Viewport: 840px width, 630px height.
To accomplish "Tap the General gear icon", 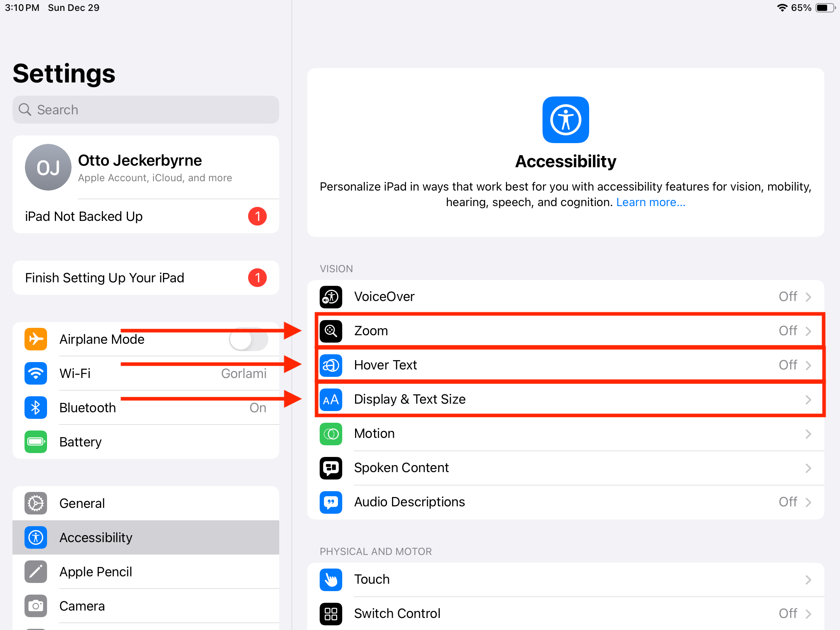I will point(36,503).
